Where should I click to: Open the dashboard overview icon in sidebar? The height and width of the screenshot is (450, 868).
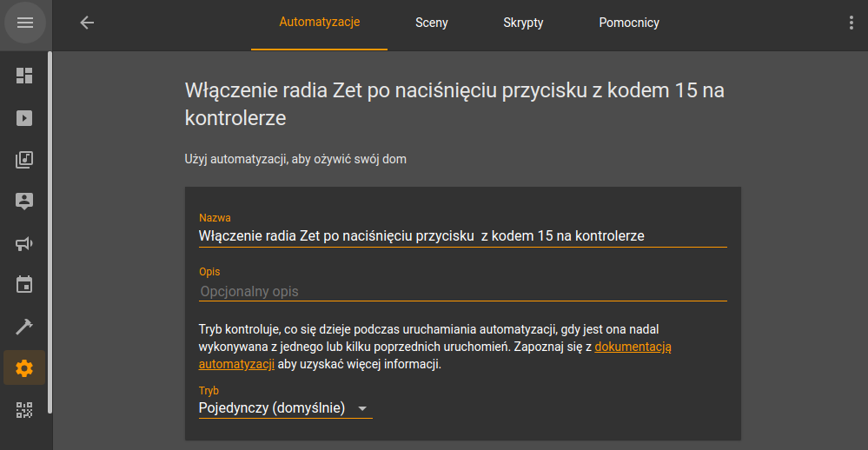24,76
